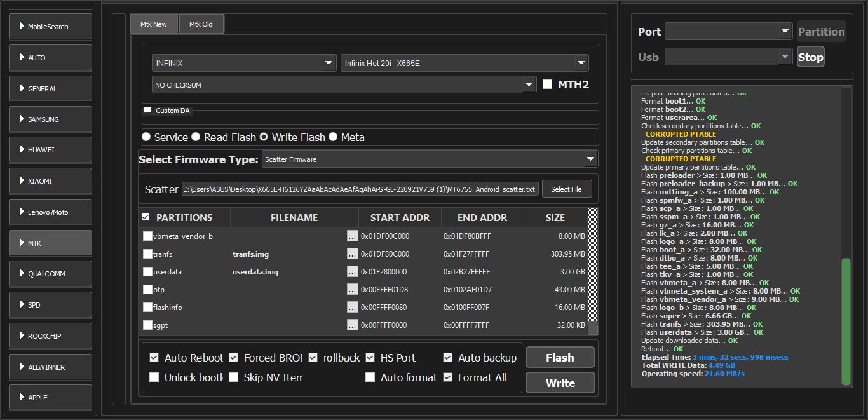The width and height of the screenshot is (868, 420).
Task: Toggle the HS Port checkbox
Action: pyautogui.click(x=370, y=358)
